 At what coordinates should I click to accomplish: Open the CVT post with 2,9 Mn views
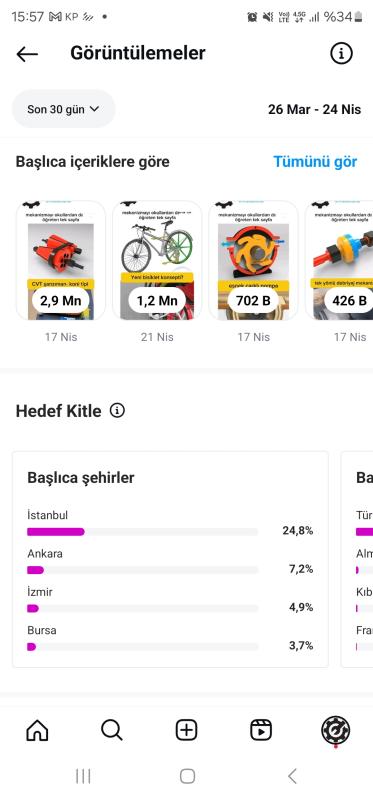tap(61, 260)
